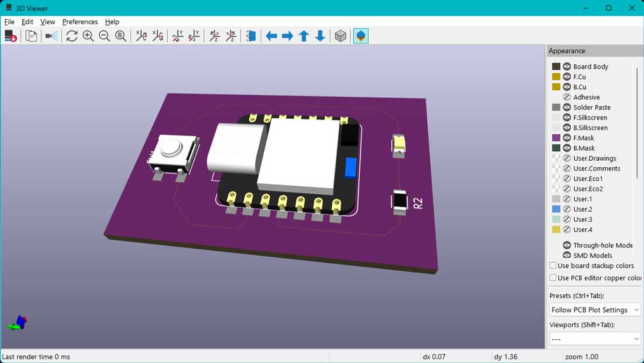Click the Appearance panel scrollbar
This screenshot has height=363, width=644.
coord(638,123)
